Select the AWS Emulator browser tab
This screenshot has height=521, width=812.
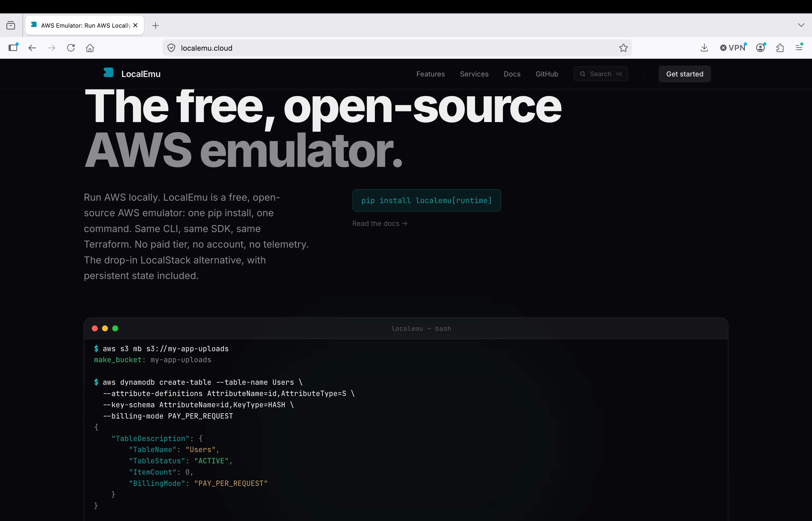85,25
